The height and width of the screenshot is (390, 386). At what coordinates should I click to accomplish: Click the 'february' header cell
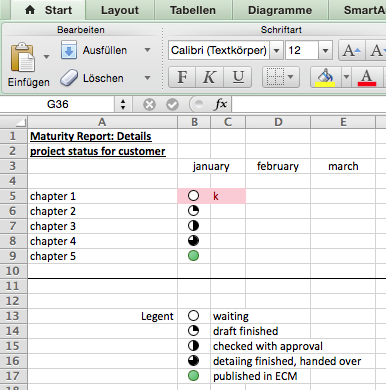tap(278, 166)
